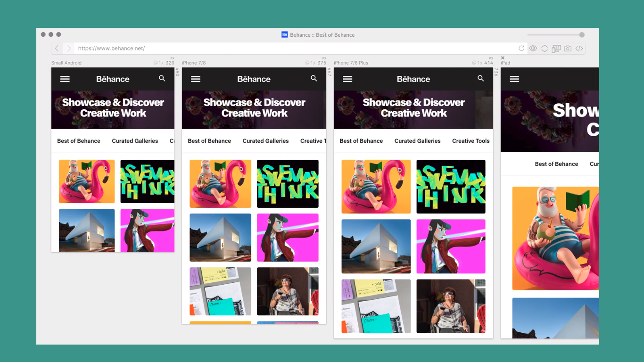Image resolution: width=644 pixels, height=362 pixels.
Task: Open THINK lettering artwork in iPhone 7/8 preview
Action: point(288,184)
